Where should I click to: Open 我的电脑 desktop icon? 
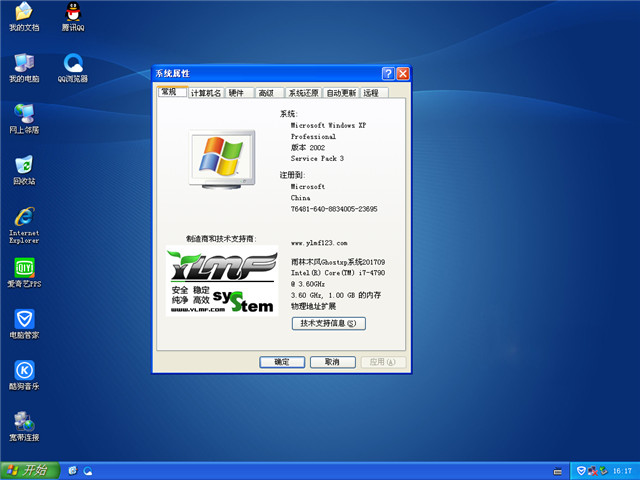24,68
